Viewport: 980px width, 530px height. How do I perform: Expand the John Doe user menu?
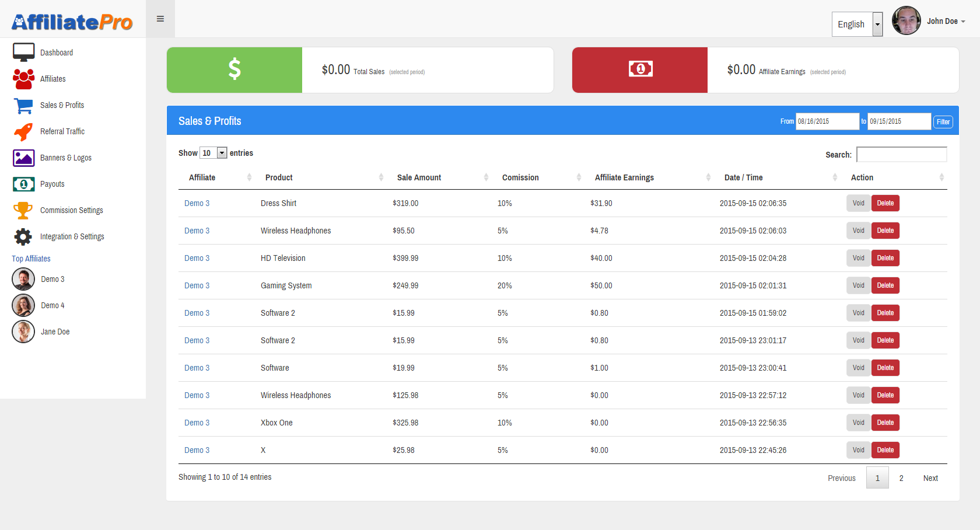[946, 22]
